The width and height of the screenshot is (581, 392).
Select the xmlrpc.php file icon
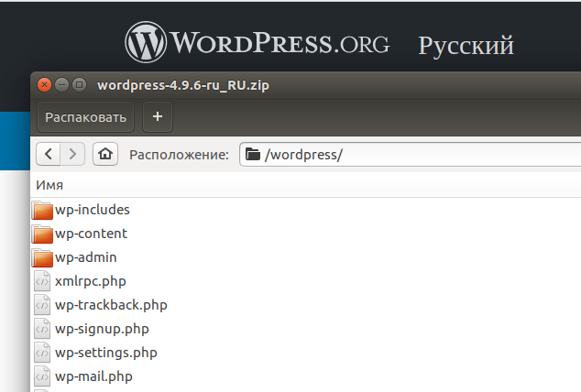42,281
